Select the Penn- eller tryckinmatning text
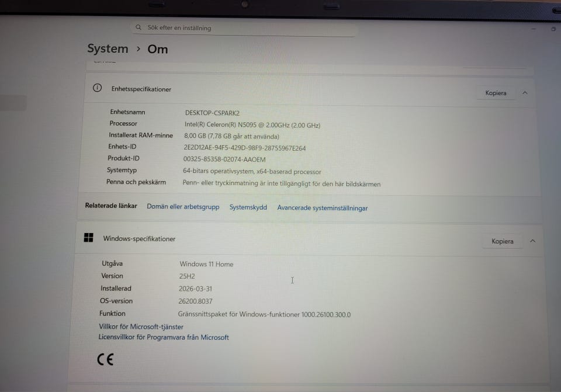 282,183
